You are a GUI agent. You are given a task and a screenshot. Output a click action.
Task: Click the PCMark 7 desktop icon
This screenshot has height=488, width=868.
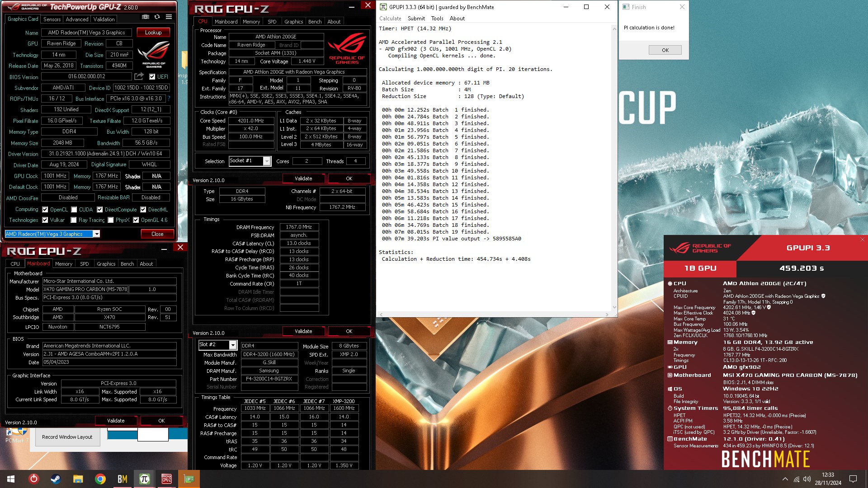tap(17, 434)
